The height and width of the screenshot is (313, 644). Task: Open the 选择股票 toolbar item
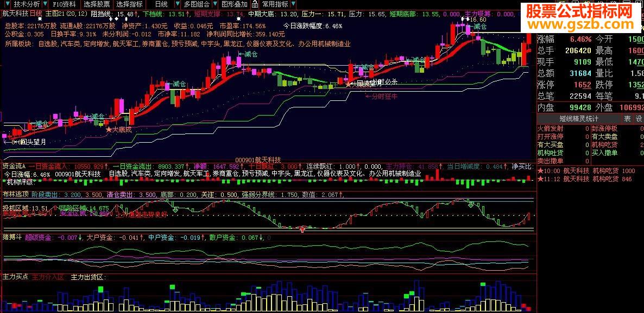97,4
